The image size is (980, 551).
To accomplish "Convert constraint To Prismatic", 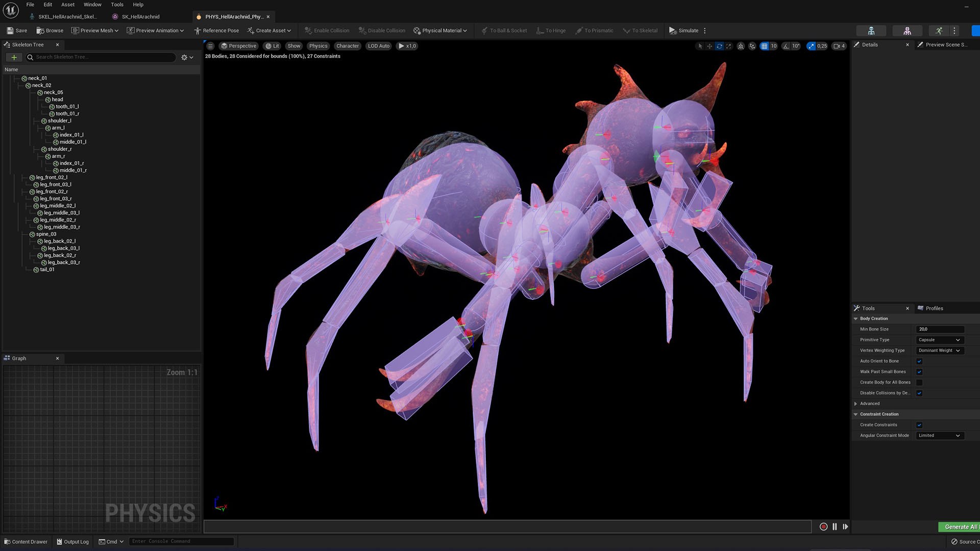I will point(594,31).
